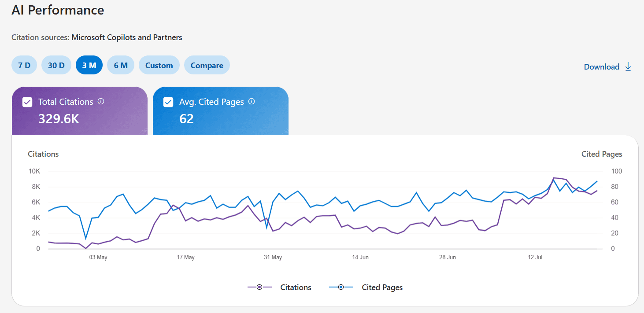This screenshot has height=313, width=644.
Task: Select the 7 D time range
Action: tap(24, 66)
